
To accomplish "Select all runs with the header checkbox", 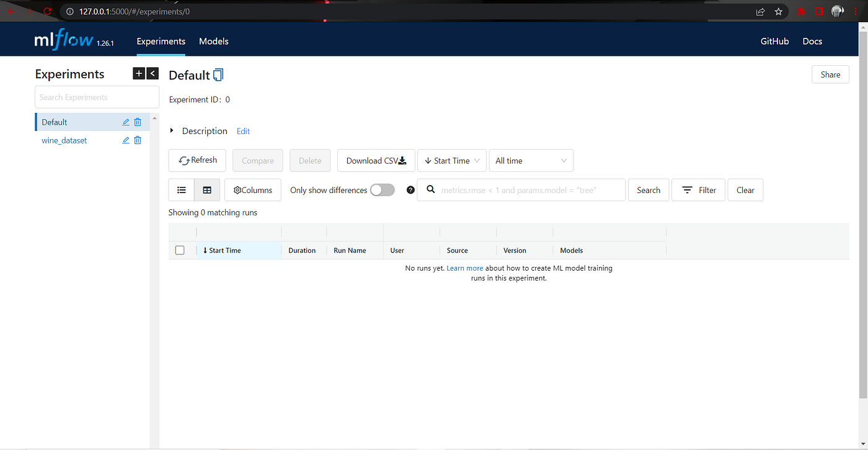I will pyautogui.click(x=180, y=250).
